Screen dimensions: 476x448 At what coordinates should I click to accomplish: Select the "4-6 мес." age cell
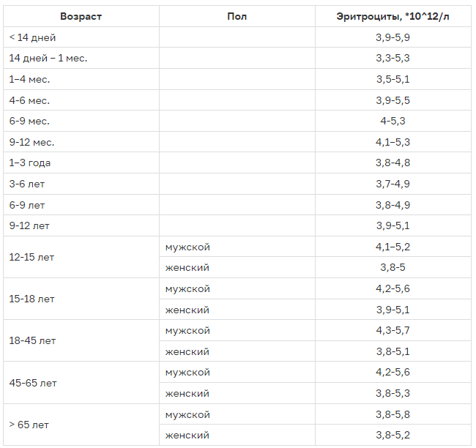pos(30,100)
